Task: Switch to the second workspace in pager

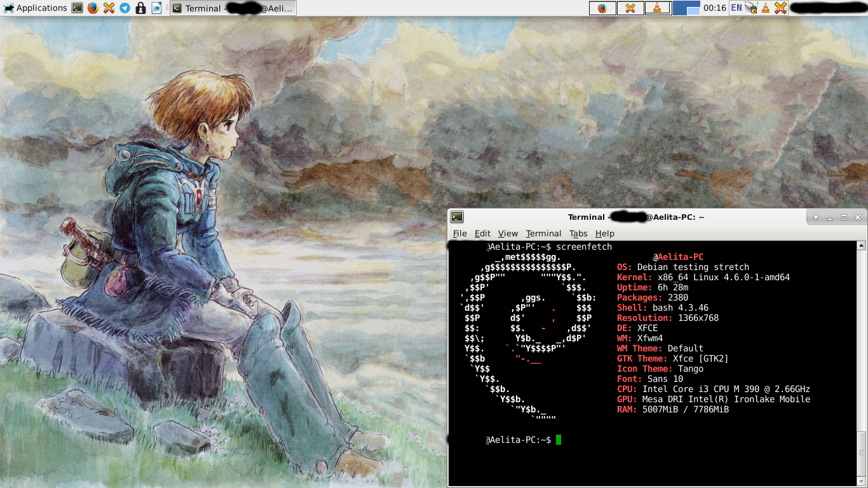Action: coord(693,8)
